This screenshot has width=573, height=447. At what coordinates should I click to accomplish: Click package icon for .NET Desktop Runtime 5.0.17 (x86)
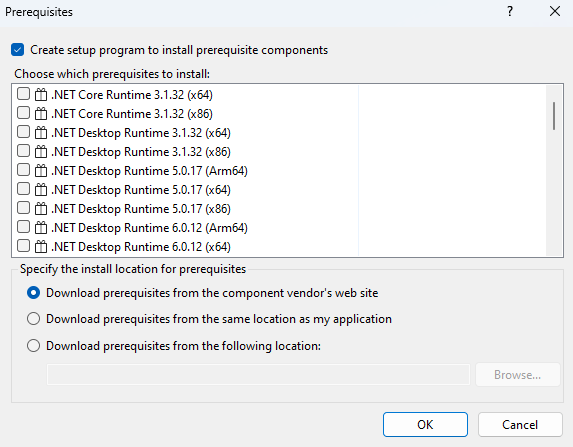(41, 209)
